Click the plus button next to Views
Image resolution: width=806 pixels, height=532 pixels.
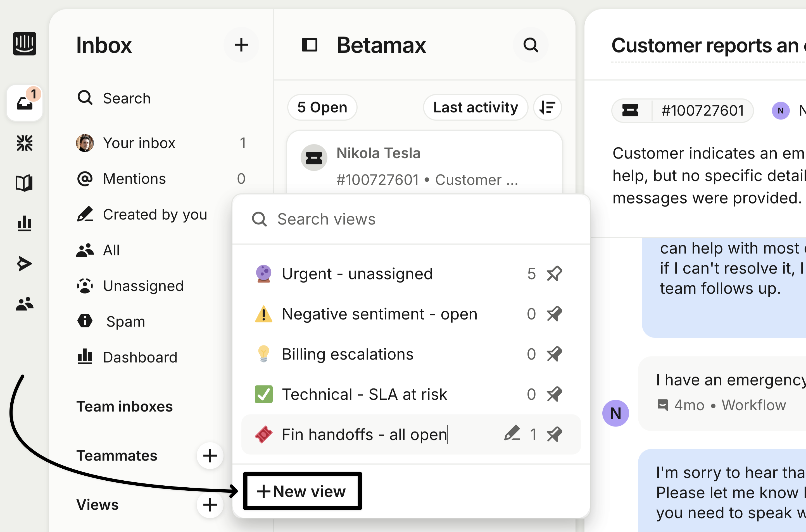[210, 505]
